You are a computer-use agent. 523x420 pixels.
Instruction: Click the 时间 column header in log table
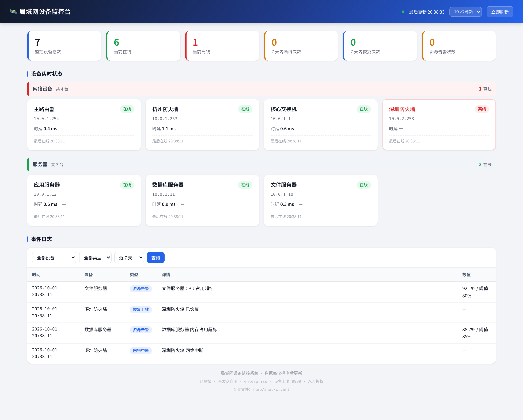(36, 275)
